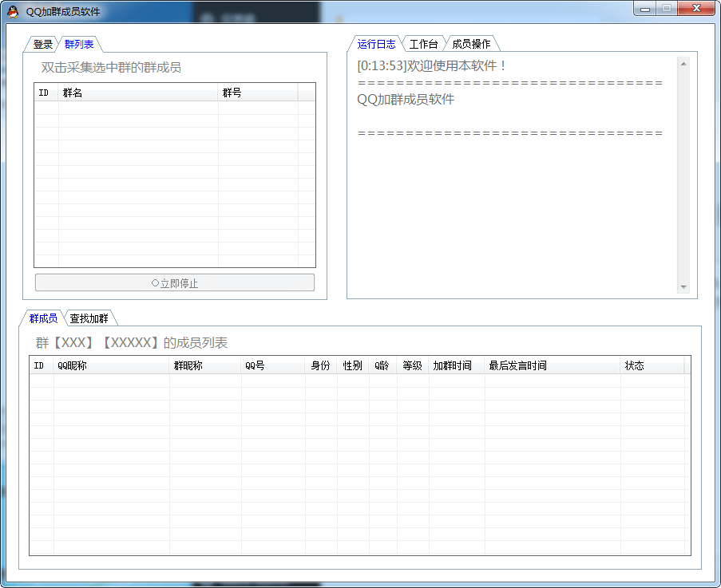Click the 立即停止 button
The width and height of the screenshot is (721, 588).
(x=175, y=283)
